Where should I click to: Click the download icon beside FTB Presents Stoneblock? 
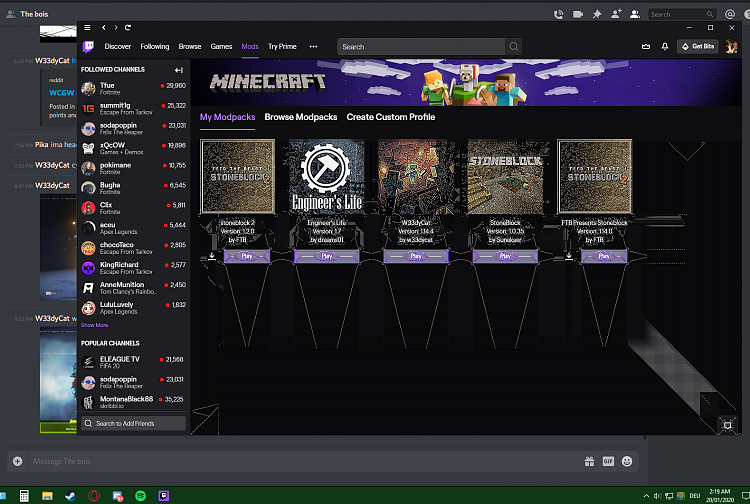tap(569, 257)
